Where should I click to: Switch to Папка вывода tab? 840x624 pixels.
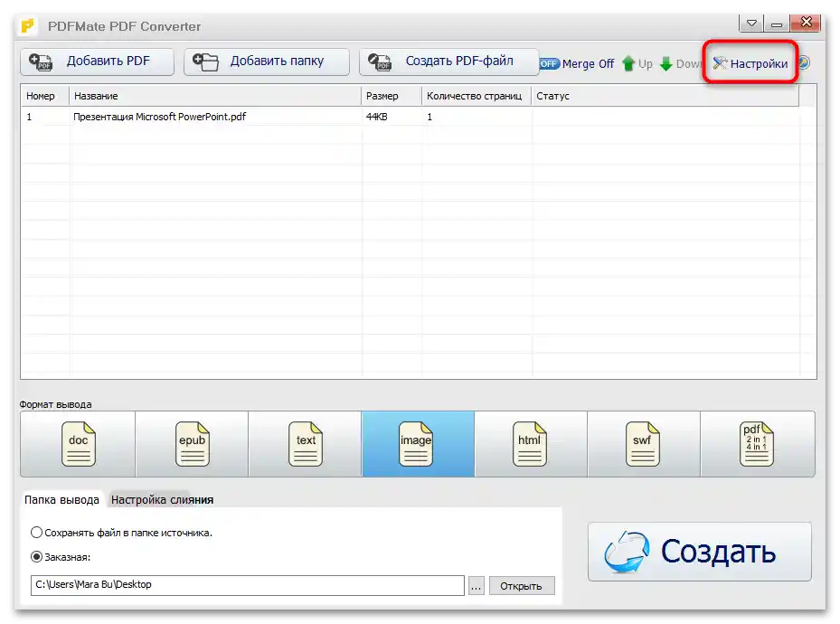tap(61, 500)
